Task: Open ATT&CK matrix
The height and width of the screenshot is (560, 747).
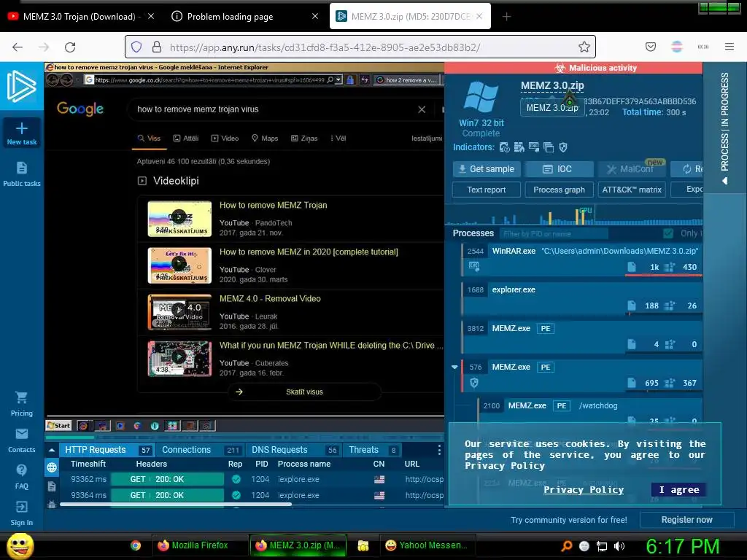Action: [x=632, y=190]
